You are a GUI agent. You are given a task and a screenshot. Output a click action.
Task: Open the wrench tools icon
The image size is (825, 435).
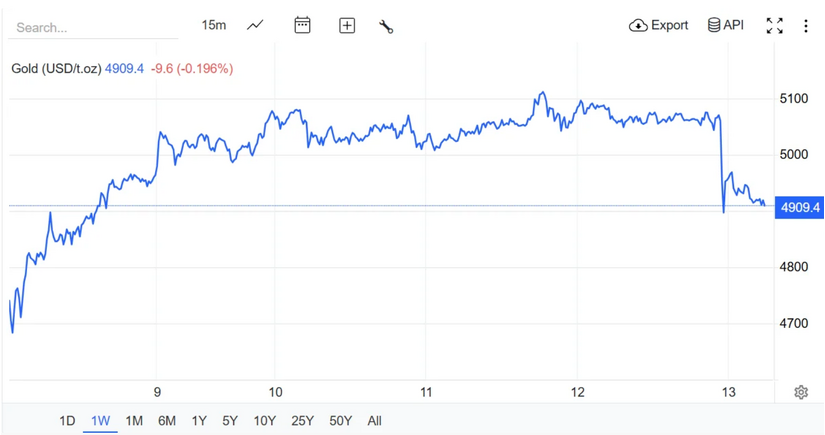click(x=386, y=26)
